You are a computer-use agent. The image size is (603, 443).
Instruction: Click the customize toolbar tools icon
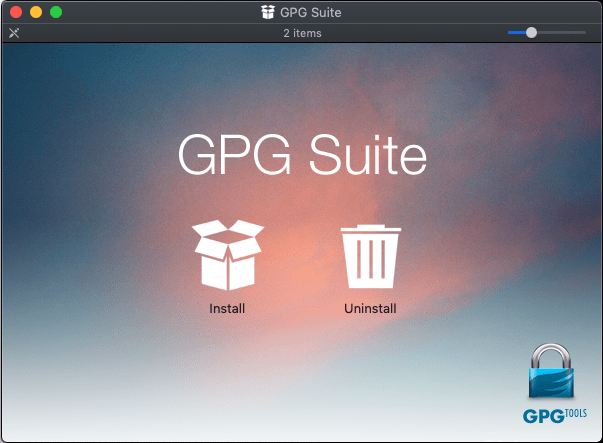(x=14, y=33)
